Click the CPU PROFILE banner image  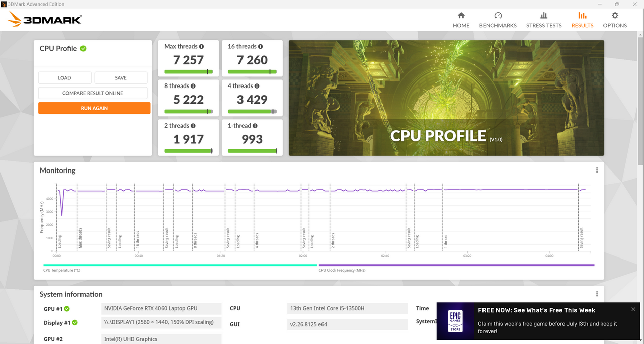[446, 98]
